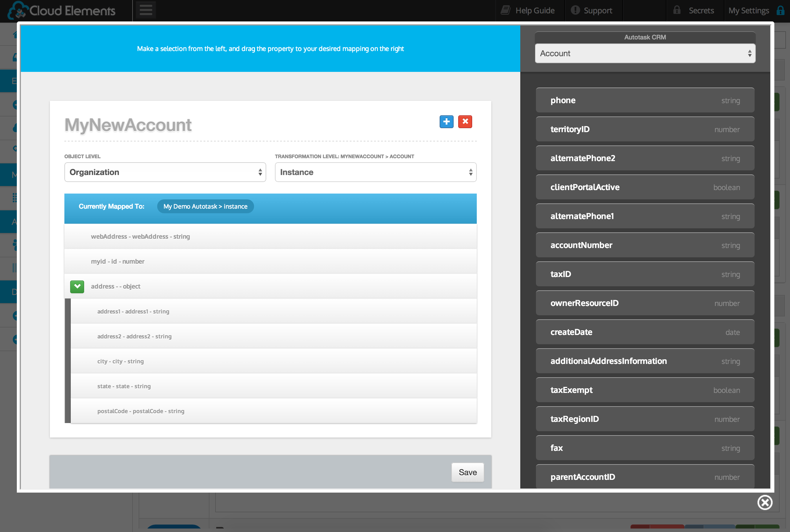
Task: Select the accountNumber property
Action: pyautogui.click(x=645, y=245)
